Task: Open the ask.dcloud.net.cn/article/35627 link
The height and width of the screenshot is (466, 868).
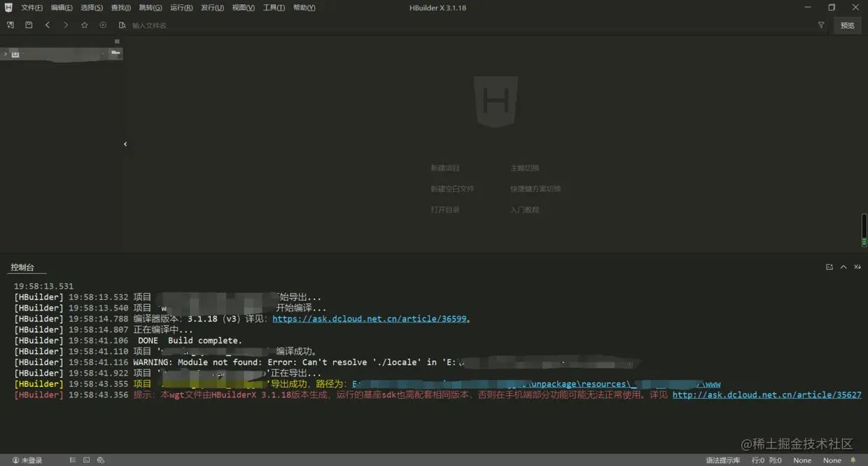Action: pyautogui.click(x=767, y=395)
